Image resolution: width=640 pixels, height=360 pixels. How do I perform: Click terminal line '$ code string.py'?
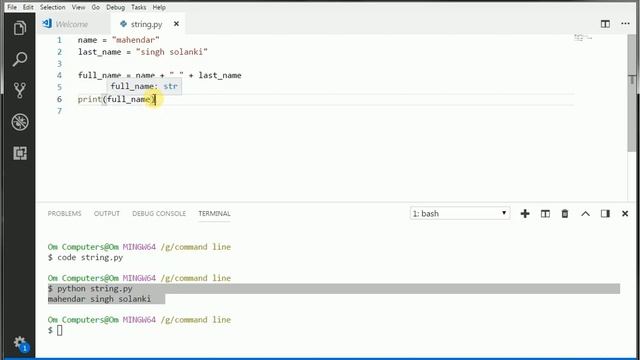coord(85,258)
